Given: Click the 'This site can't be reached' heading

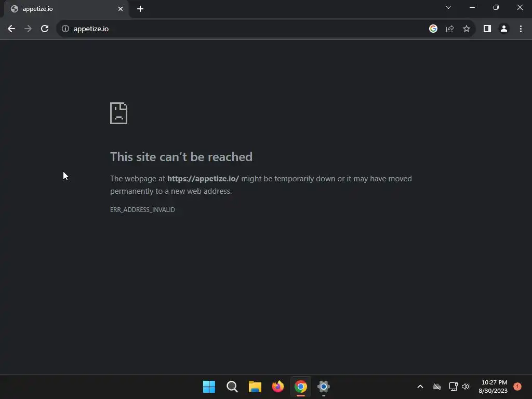Looking at the screenshot, I should (x=181, y=157).
